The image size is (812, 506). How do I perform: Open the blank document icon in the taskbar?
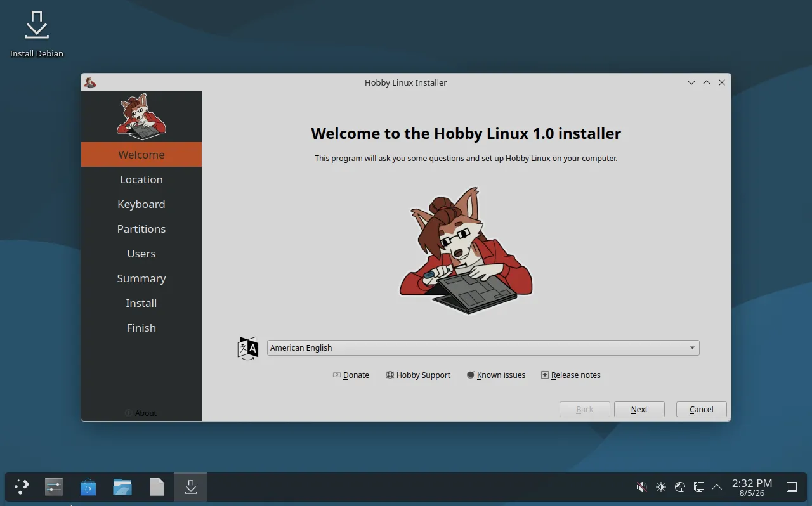[157, 487]
